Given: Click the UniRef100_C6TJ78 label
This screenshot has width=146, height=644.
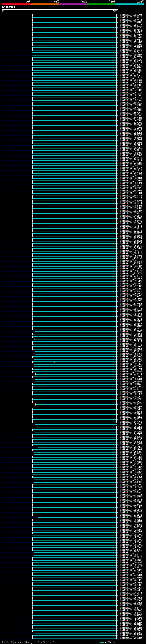Looking at the screenshot, I should [131, 175].
